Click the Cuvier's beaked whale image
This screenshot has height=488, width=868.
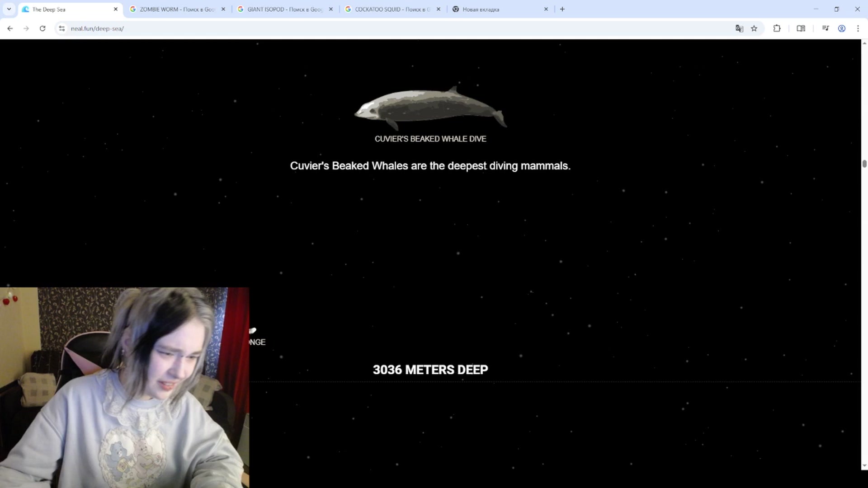tap(430, 108)
